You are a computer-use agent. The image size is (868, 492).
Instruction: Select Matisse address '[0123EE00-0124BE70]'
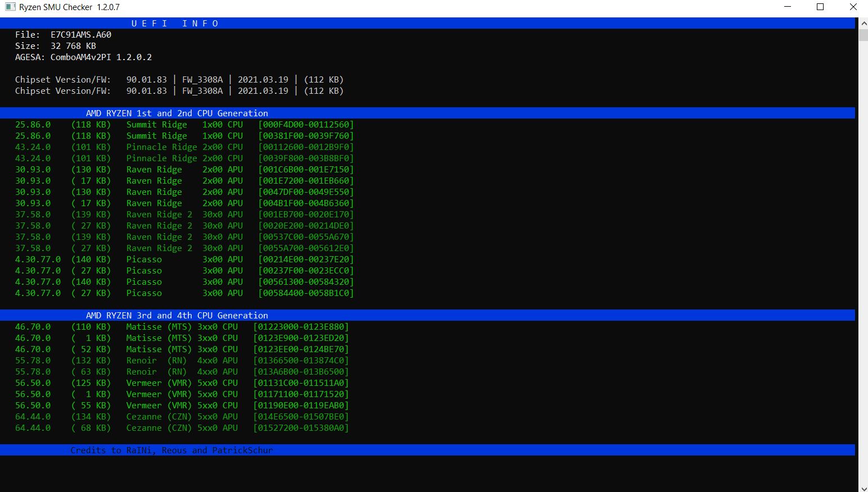pyautogui.click(x=301, y=349)
